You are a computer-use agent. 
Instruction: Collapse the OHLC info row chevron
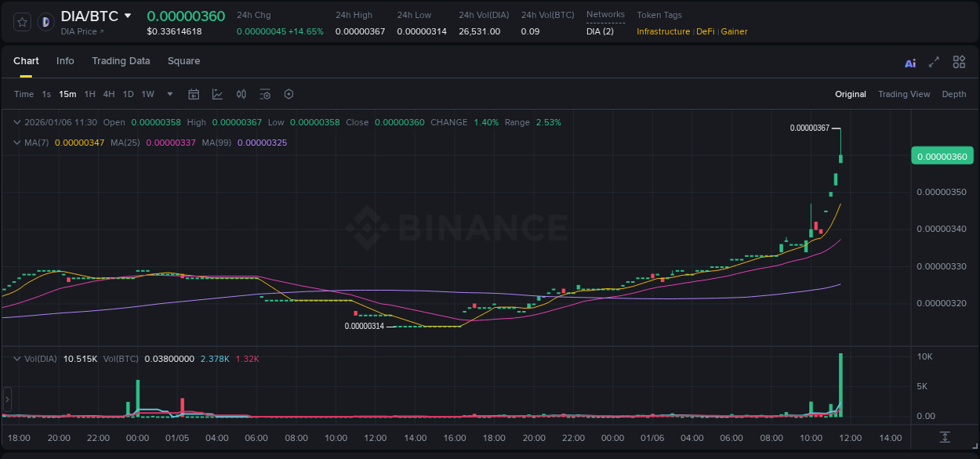(16, 122)
